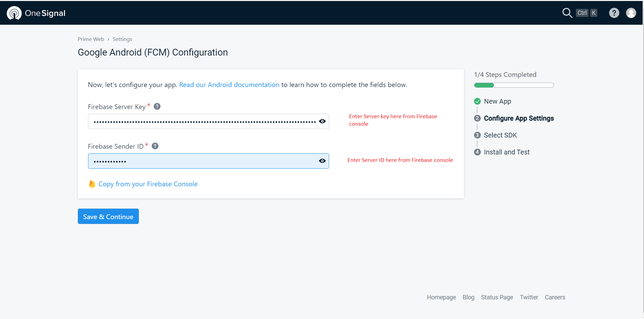Open the Status Page footer link
Image resolution: width=644 pixels, height=319 pixels.
click(497, 297)
